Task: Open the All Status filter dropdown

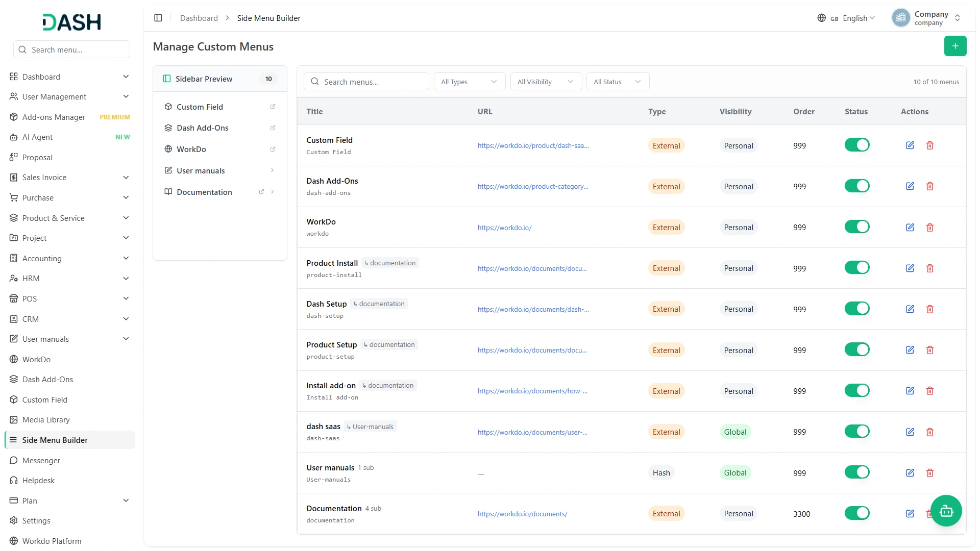Action: (618, 82)
